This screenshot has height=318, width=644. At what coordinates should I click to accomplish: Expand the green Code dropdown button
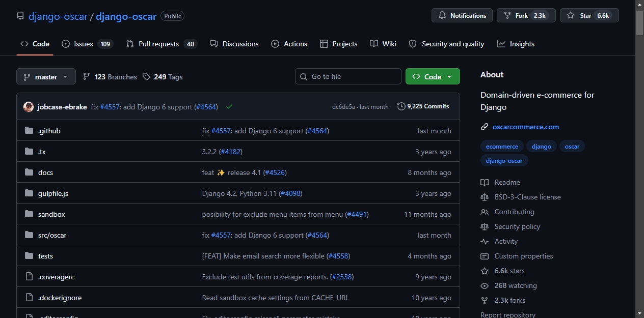433,76
